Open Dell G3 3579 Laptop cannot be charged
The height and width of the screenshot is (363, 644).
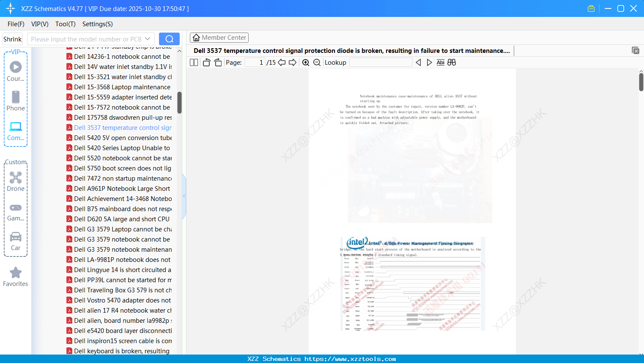[123, 229]
